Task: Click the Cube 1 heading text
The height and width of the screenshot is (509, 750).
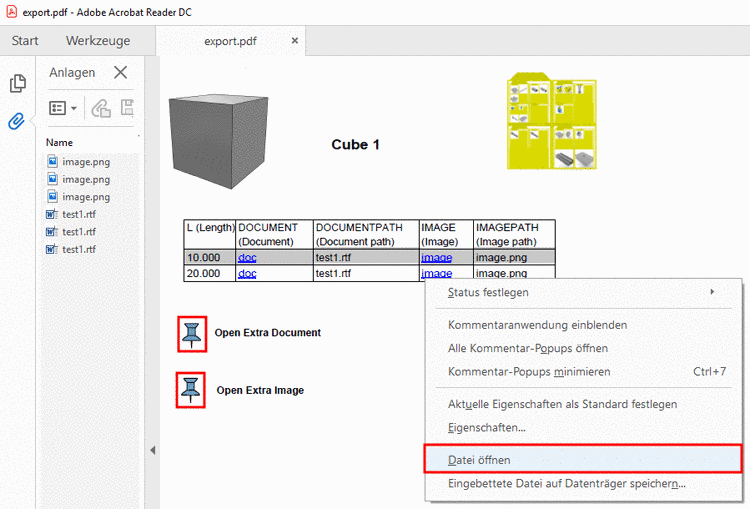Action: click(x=355, y=144)
